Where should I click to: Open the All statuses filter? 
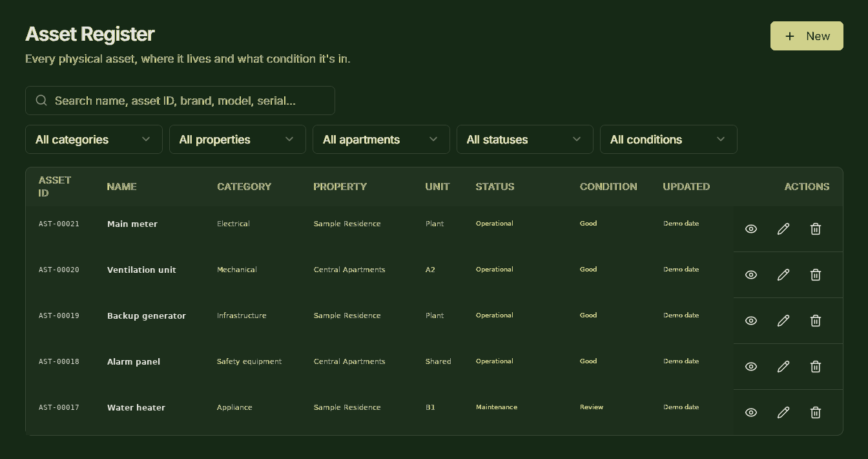(524, 140)
